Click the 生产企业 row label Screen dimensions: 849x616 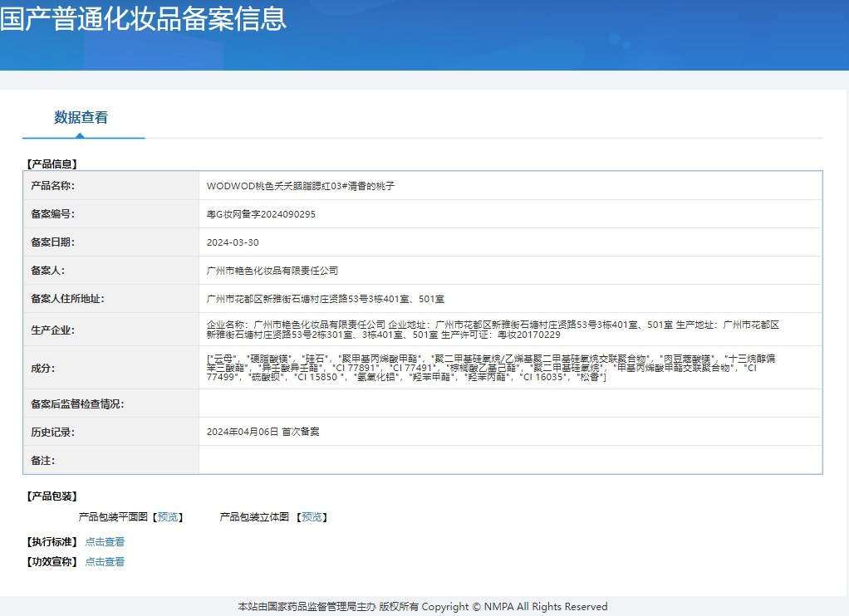52,330
